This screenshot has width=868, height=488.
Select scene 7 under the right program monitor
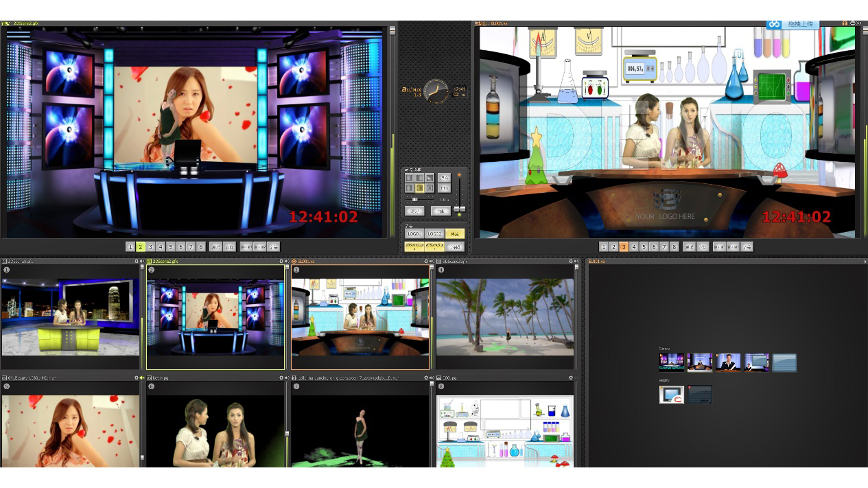[664, 247]
